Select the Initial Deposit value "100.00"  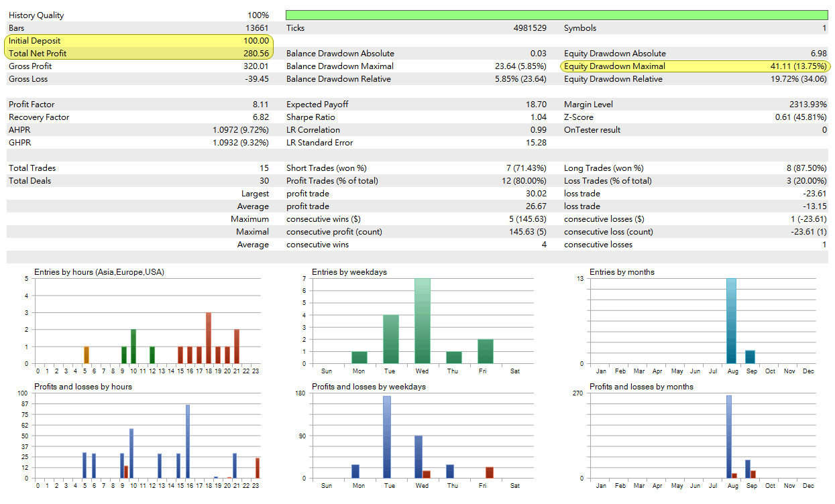point(256,41)
